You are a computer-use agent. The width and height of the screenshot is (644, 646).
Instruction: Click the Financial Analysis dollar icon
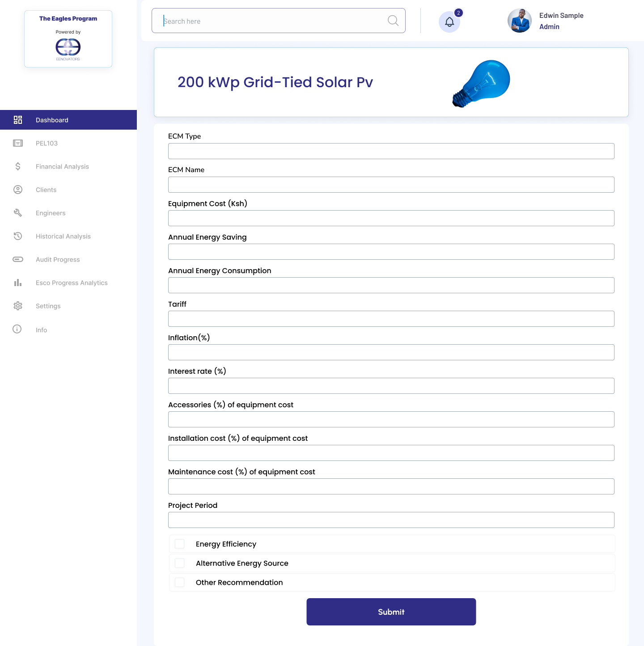[x=18, y=166]
